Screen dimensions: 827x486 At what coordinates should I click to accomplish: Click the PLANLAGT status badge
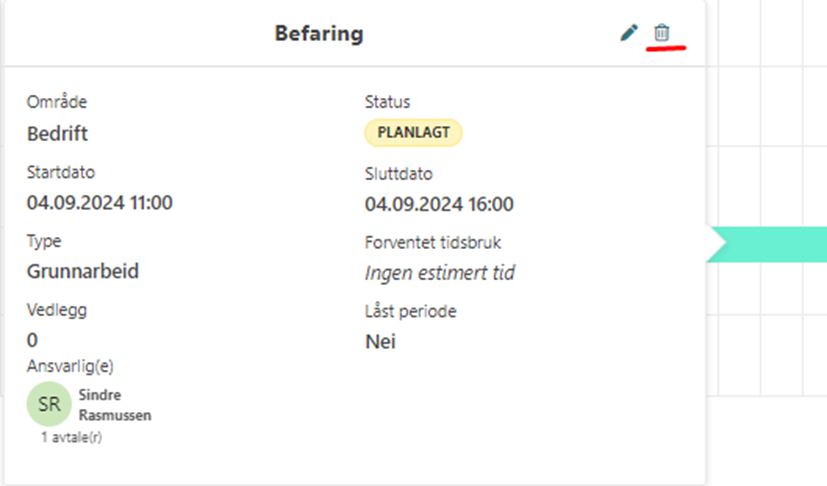tap(413, 133)
